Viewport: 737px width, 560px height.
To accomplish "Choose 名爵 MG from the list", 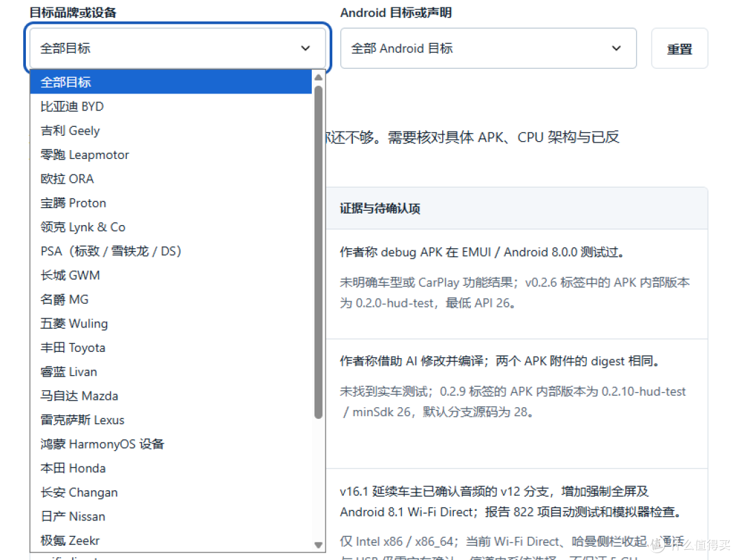I will [x=171, y=299].
